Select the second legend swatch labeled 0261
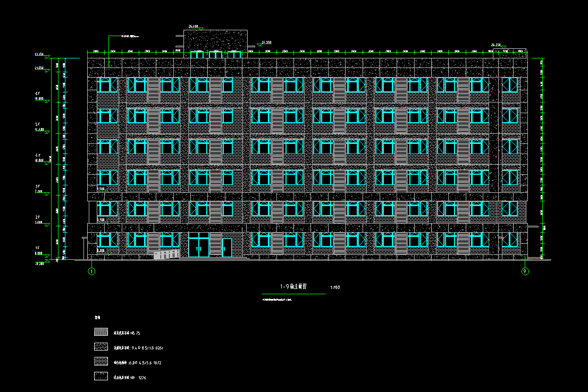The width and height of the screenshot is (588, 392). 100,347
